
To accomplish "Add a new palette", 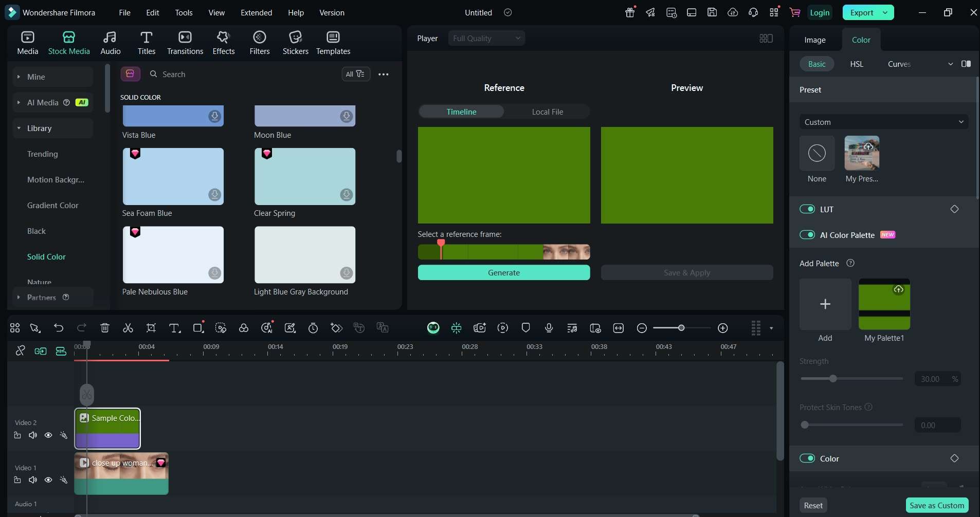I will (825, 304).
